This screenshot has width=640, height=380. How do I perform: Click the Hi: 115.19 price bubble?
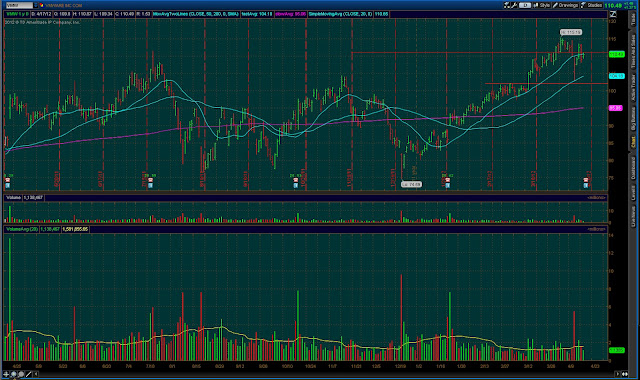(x=571, y=32)
